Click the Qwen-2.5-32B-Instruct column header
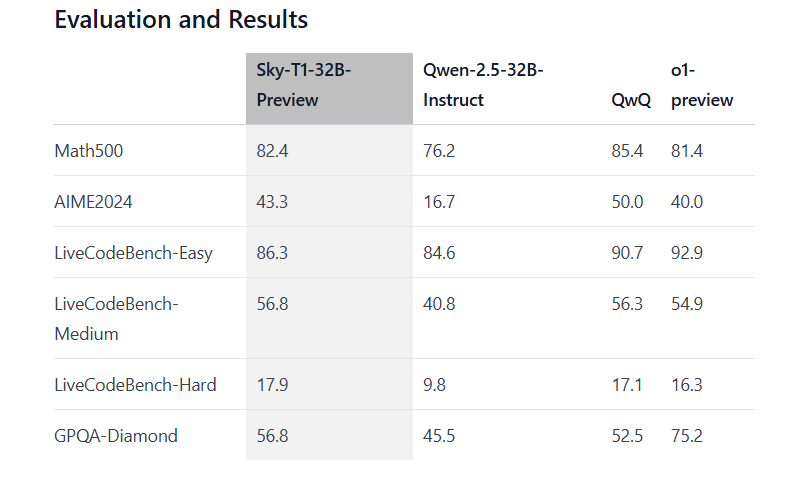Viewport: 789px width, 492px height. click(x=483, y=86)
